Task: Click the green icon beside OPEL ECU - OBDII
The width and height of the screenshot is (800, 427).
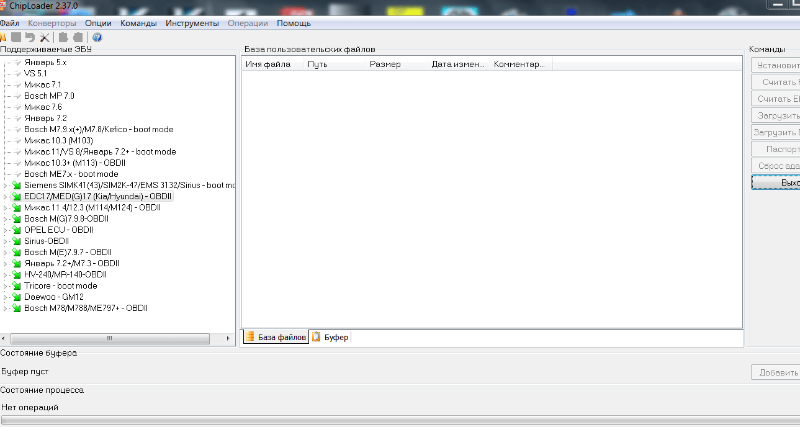Action: pyautogui.click(x=16, y=230)
